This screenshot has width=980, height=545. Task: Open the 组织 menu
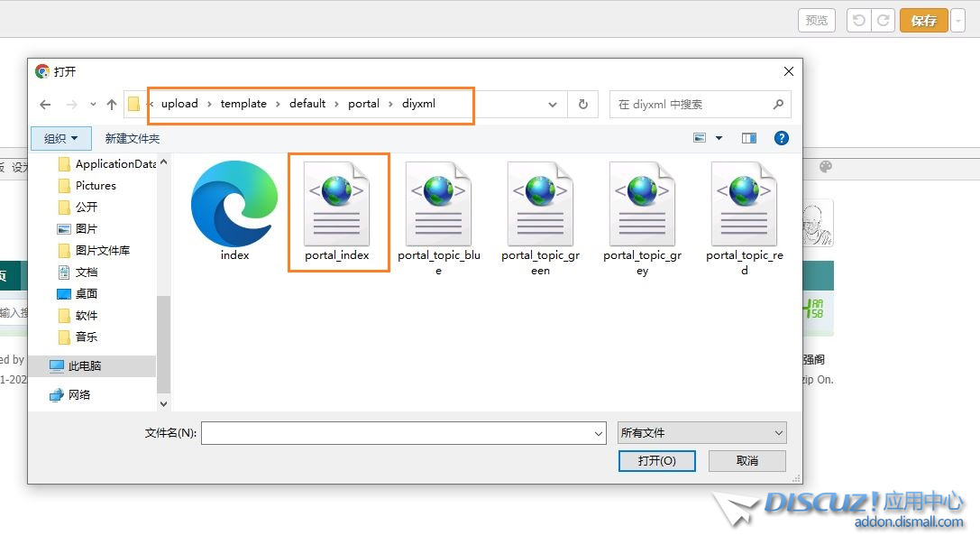[61, 138]
